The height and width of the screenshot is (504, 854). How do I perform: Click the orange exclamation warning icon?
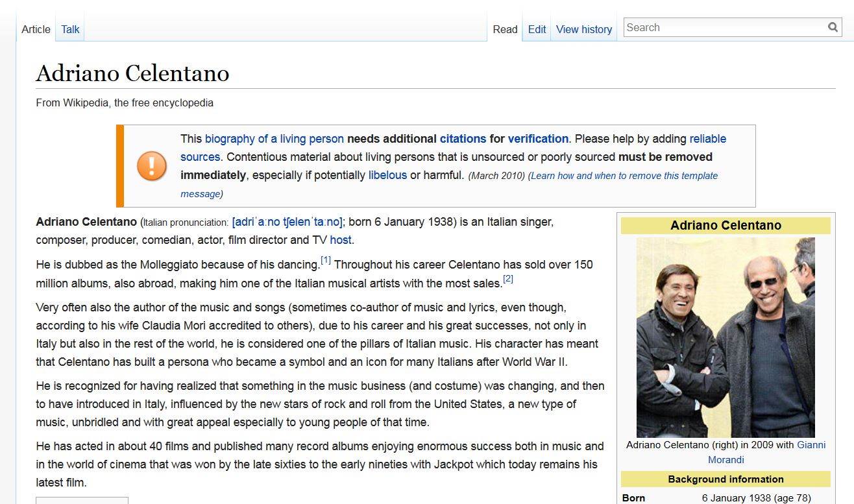tap(152, 166)
